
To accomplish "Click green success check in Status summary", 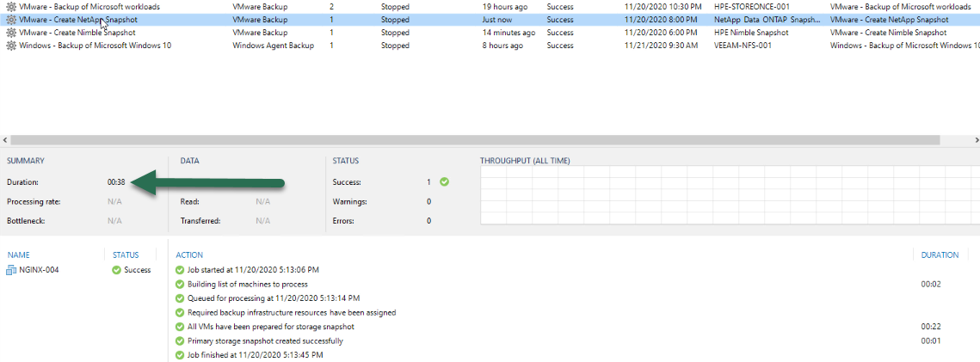I will (444, 182).
